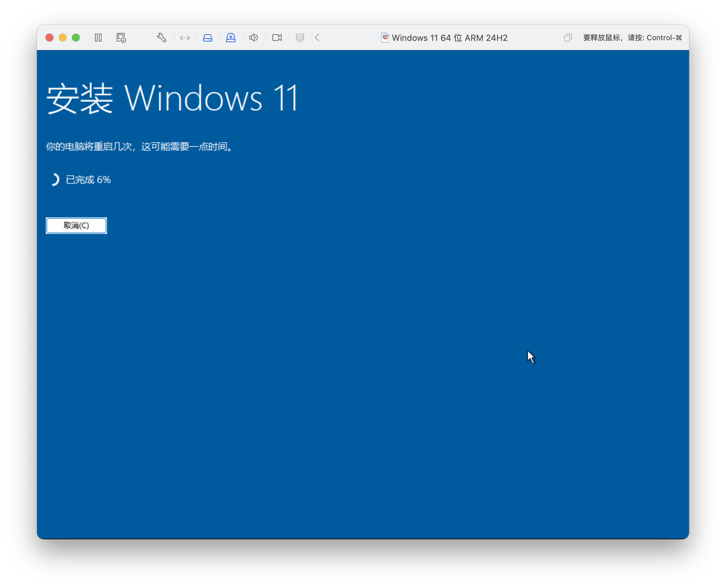Collapse toolbar devices with chevron arrow
Image resolution: width=726 pixels, height=588 pixels.
[x=317, y=38]
